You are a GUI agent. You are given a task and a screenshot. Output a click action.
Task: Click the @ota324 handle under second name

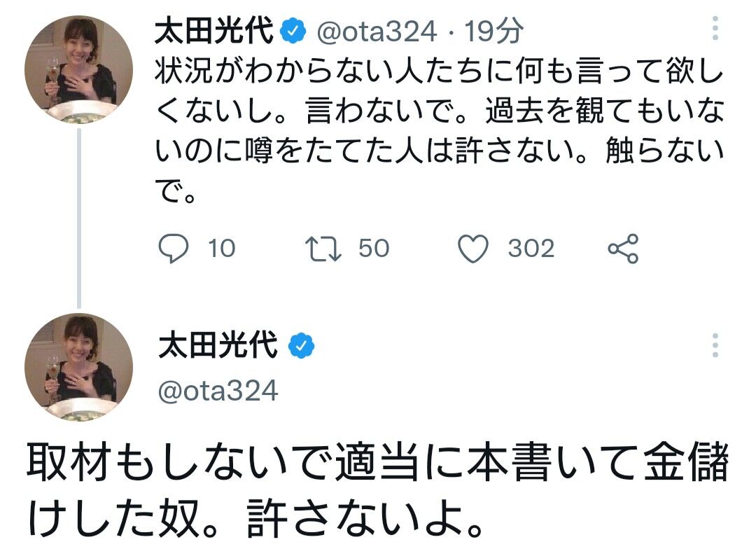point(218,391)
